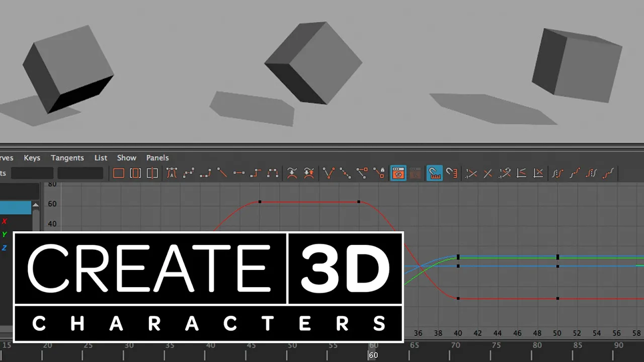This screenshot has height=362, width=644.
Task: Take a buffer curve snapshot
Action: tap(292, 173)
